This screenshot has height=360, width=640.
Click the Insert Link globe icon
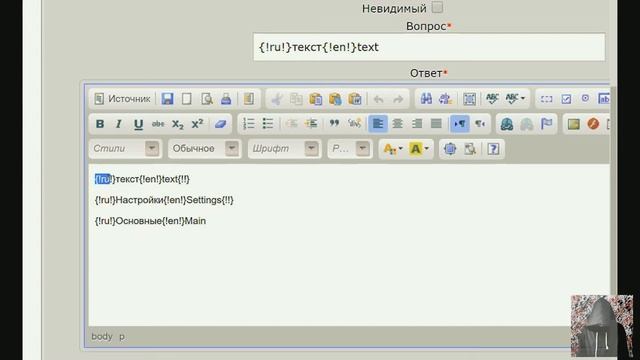coord(507,124)
